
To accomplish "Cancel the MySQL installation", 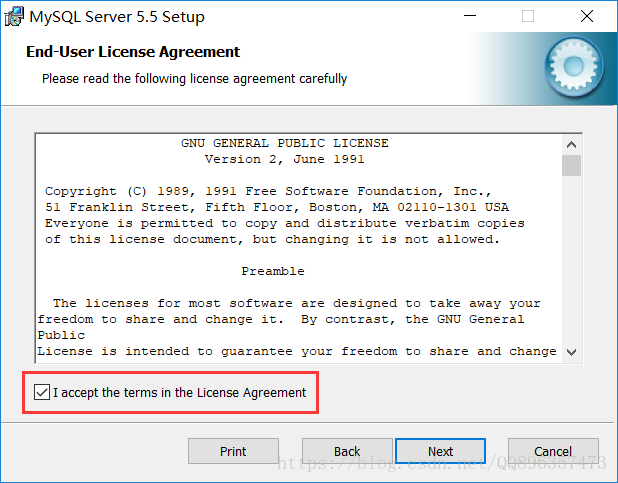I will (553, 451).
